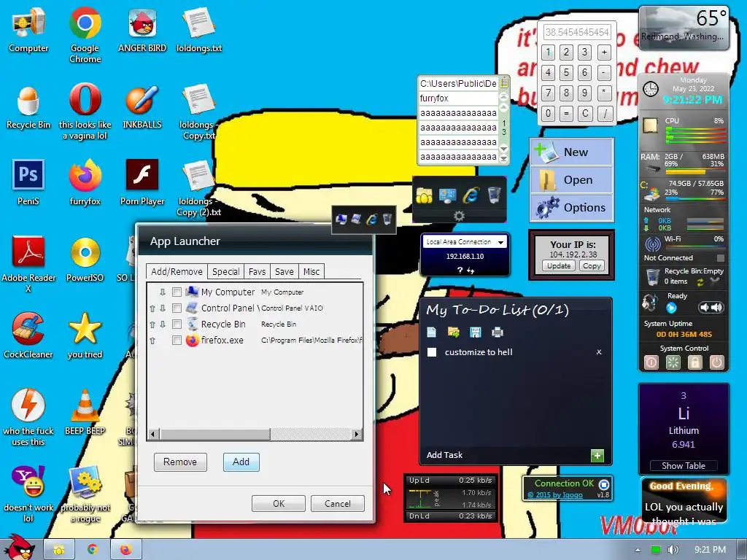Open the Google Chrome desktop shortcut
Viewport: 747px width, 560px height.
click(85, 34)
